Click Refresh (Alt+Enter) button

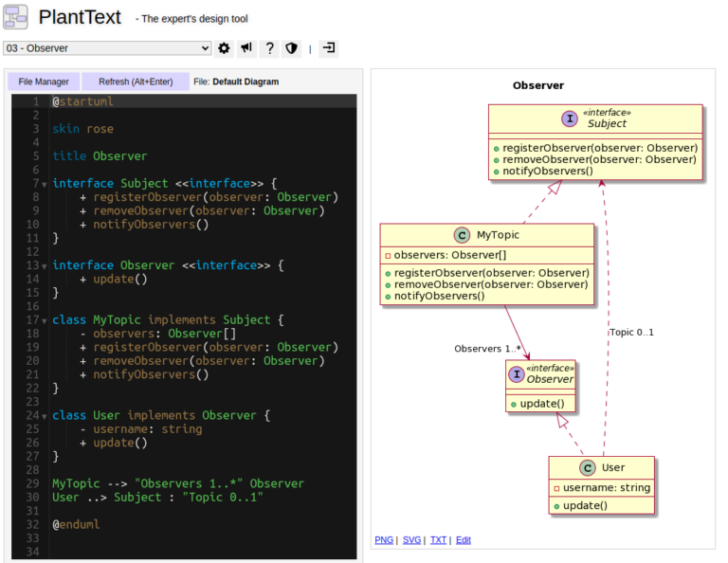click(x=136, y=82)
